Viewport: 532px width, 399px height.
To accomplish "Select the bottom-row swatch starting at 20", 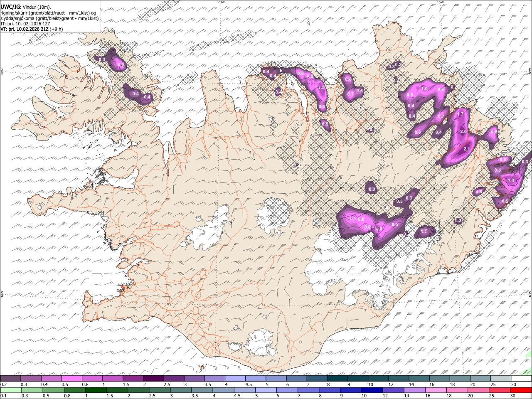I will tap(479, 390).
